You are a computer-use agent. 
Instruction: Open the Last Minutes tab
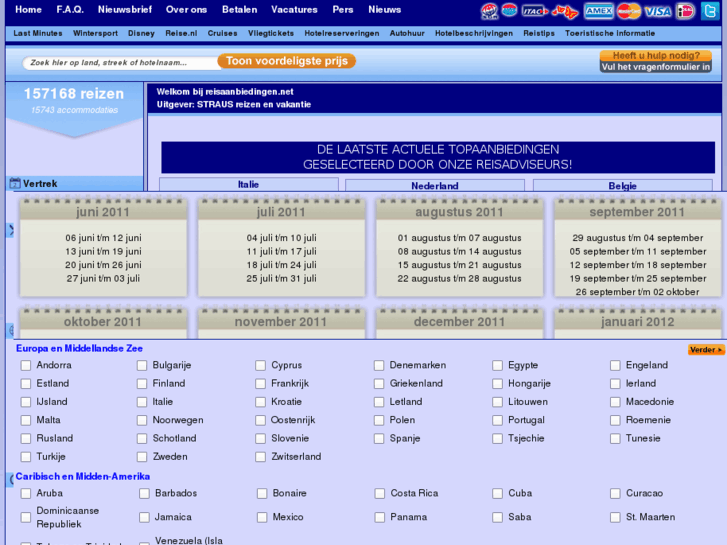pos(38,33)
